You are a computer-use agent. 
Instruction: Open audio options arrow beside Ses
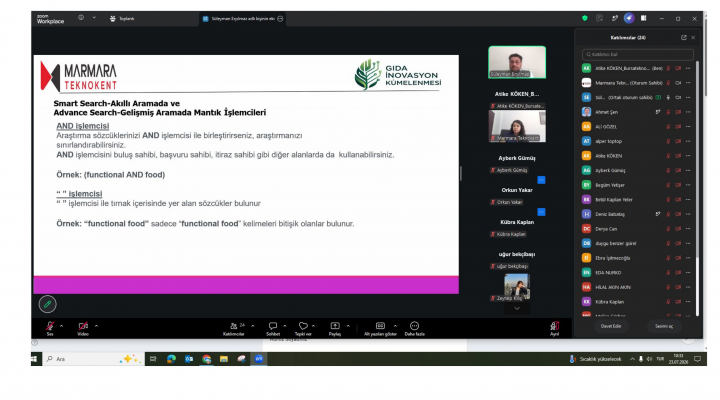62,326
